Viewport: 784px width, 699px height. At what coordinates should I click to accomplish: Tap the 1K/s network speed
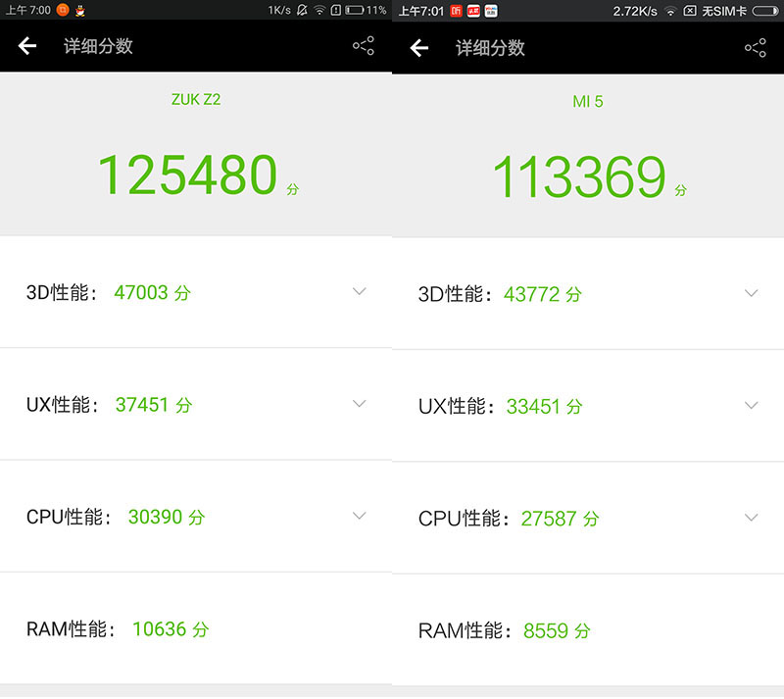279,10
